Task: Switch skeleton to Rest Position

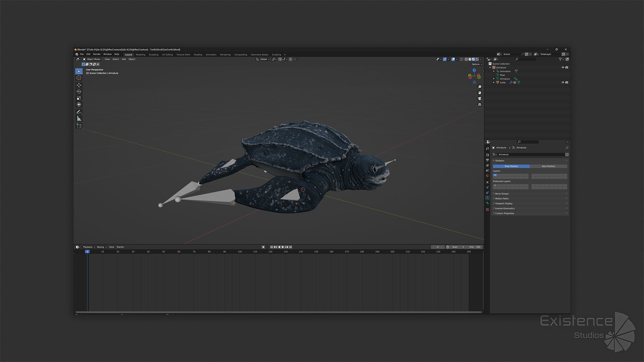Action: click(548, 166)
